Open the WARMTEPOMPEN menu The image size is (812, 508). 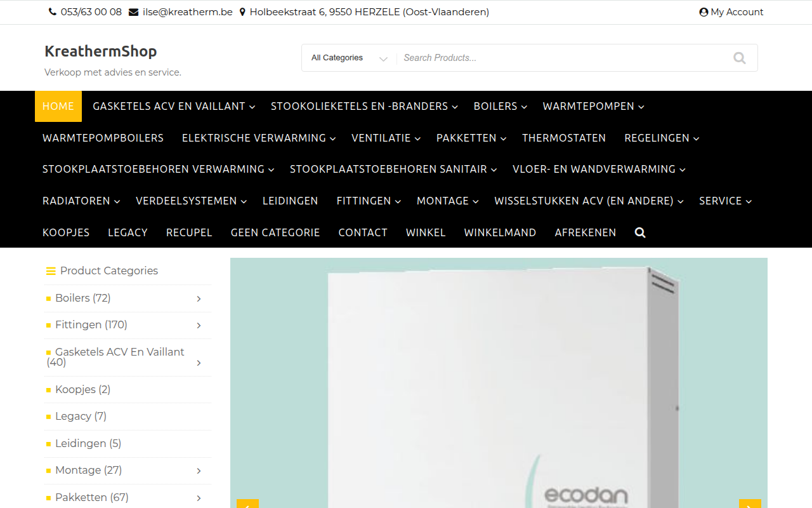593,106
